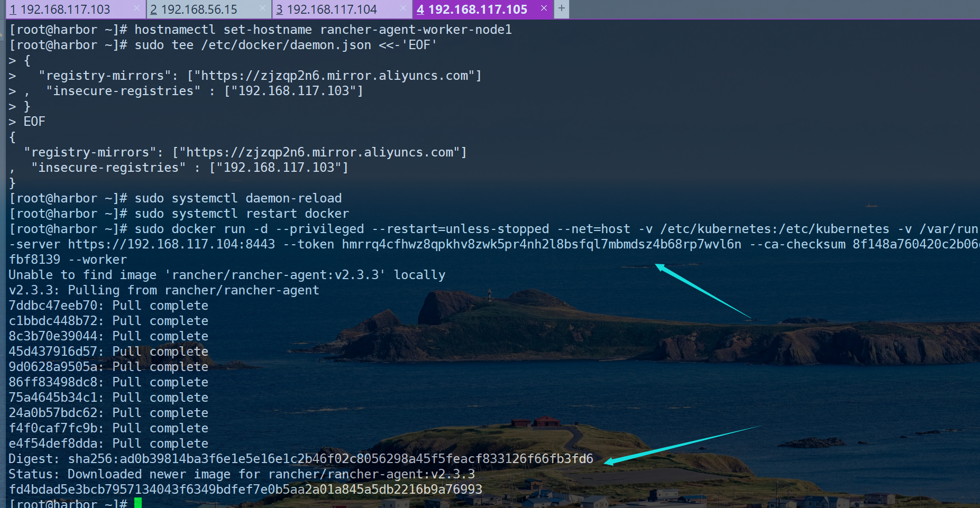Click the 86ff83498dc8 Pull complete line
980x508 pixels.
pos(108,382)
